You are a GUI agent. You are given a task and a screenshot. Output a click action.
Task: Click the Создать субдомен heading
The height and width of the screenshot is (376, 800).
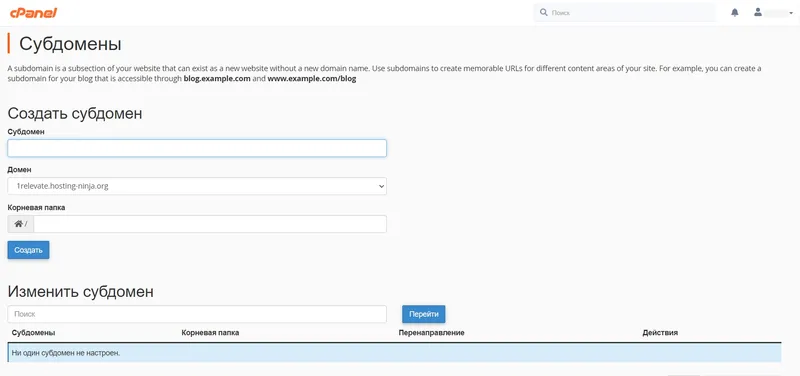pyautogui.click(x=75, y=113)
